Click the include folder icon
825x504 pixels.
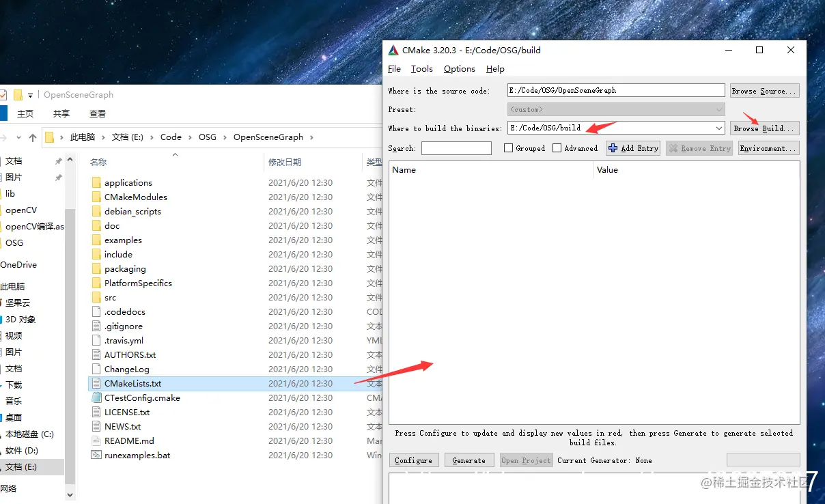(x=96, y=254)
